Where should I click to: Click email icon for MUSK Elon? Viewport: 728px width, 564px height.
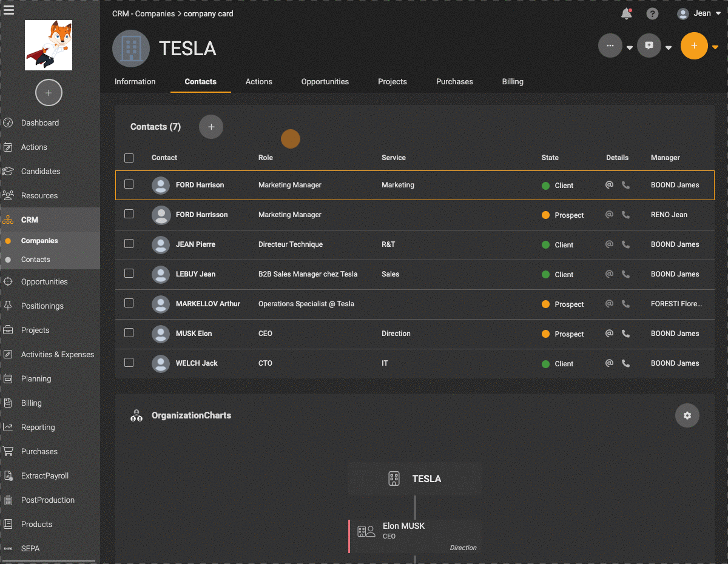click(x=610, y=334)
